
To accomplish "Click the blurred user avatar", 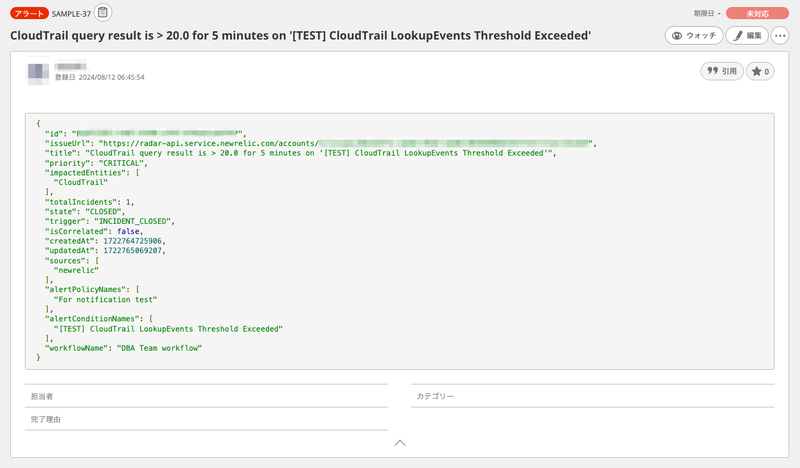I will click(x=38, y=73).
